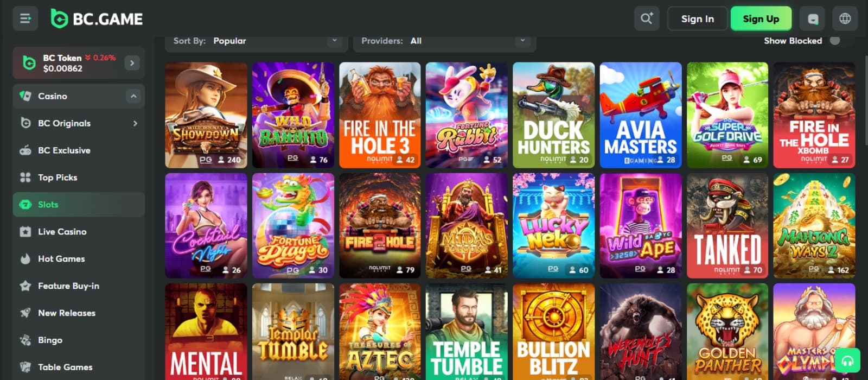Expand the BC Token price arrow
Image resolution: width=868 pixels, height=380 pixels.
(x=132, y=63)
